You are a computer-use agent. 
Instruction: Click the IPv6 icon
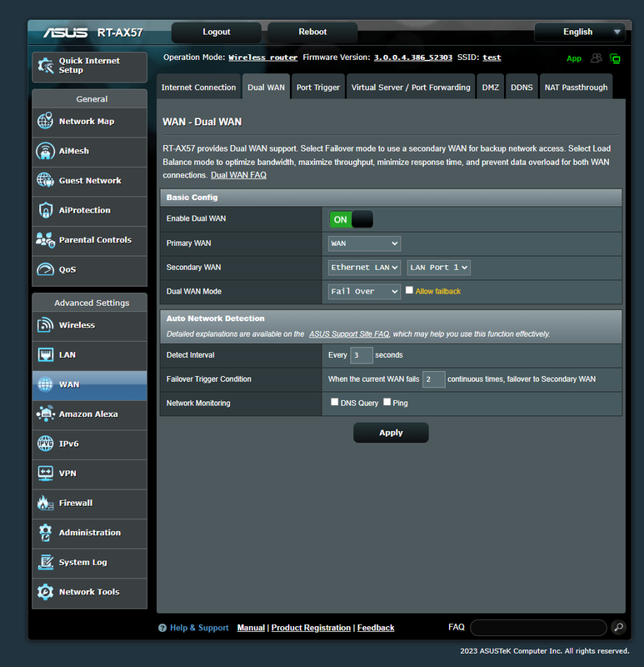pos(46,444)
